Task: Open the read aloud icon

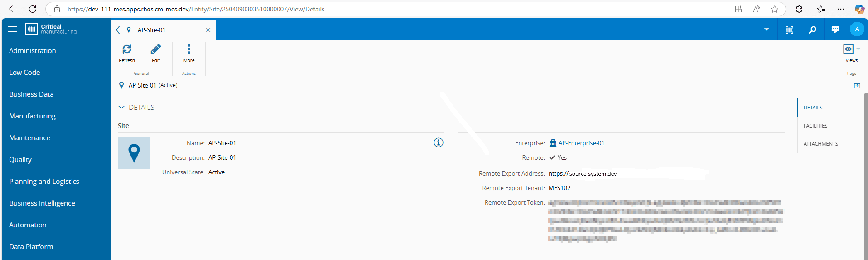Action: pos(757,9)
